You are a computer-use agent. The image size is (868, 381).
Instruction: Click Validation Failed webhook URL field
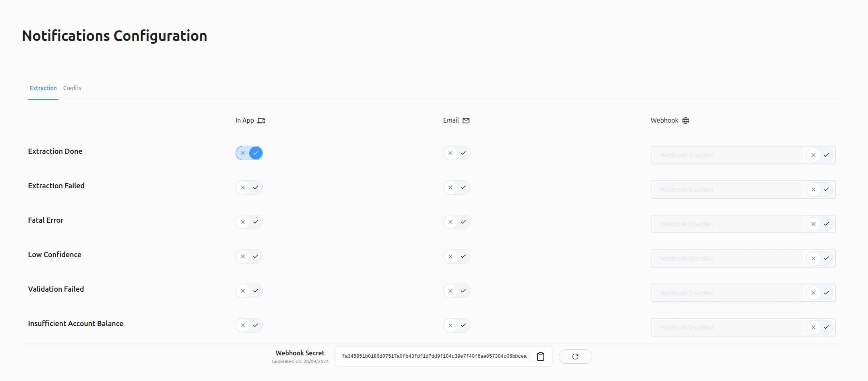[x=728, y=293]
